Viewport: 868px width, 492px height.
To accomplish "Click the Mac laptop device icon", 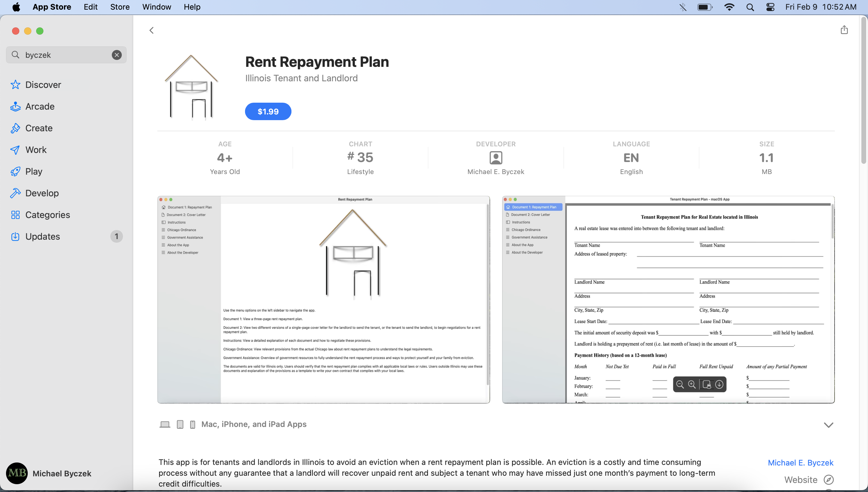I will 165,425.
